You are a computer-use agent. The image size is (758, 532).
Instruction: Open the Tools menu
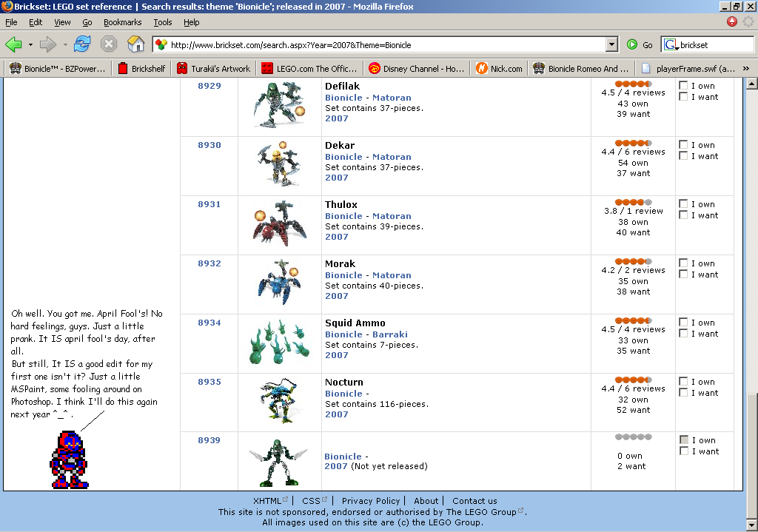click(163, 22)
